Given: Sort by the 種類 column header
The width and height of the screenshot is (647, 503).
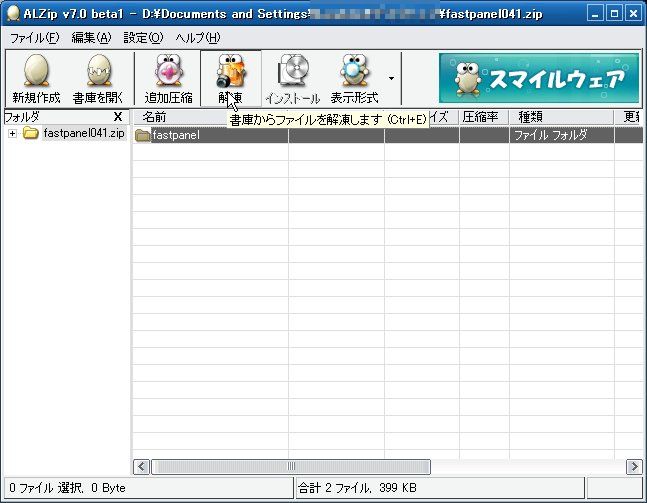Looking at the screenshot, I should coord(562,117).
